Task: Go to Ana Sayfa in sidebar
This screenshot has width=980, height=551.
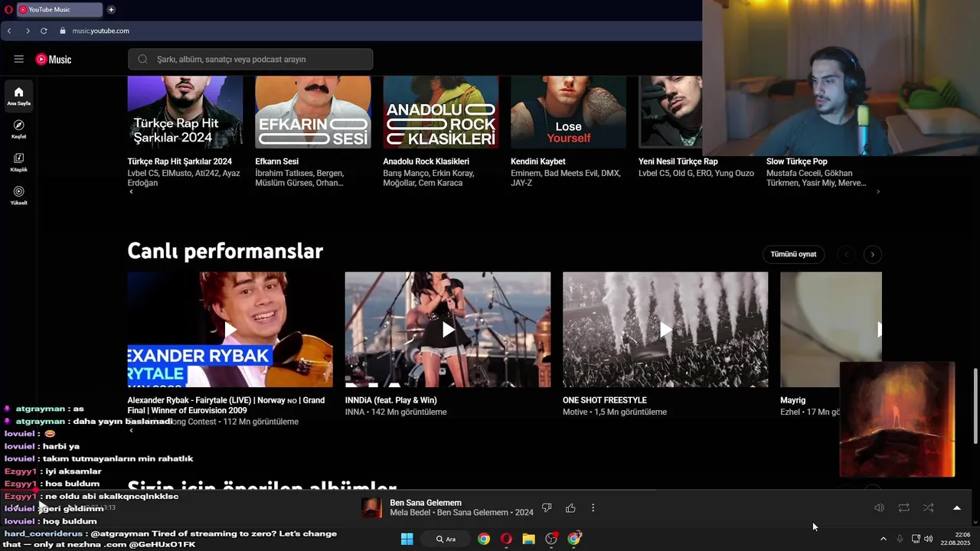Action: [x=18, y=96]
